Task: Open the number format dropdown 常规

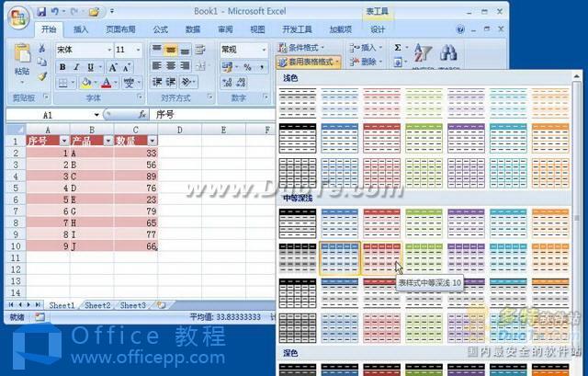Action: [264, 50]
